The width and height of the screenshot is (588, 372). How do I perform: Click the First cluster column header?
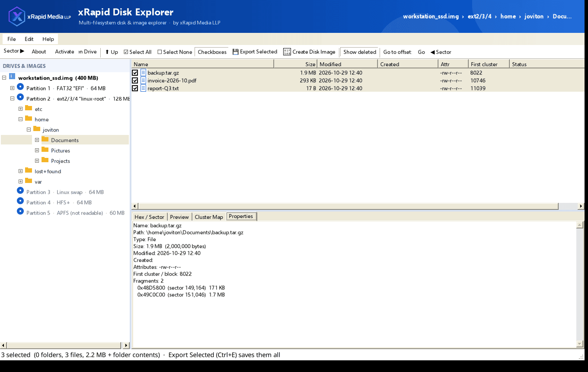pyautogui.click(x=489, y=64)
